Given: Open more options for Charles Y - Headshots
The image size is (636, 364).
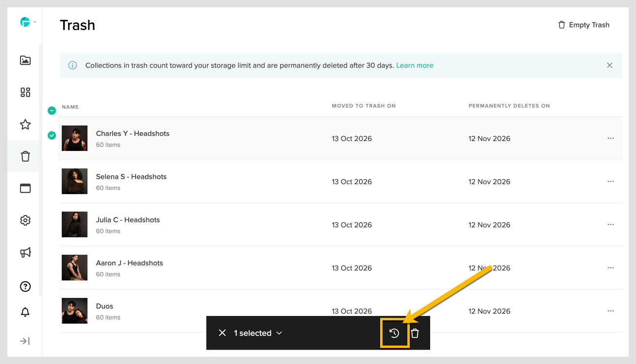Looking at the screenshot, I should click(x=611, y=138).
